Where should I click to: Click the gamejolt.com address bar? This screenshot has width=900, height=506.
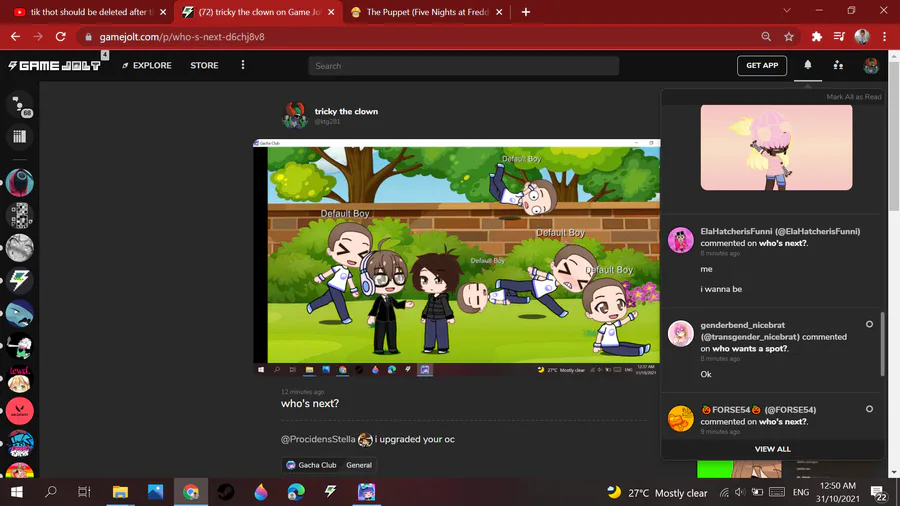coord(422,37)
